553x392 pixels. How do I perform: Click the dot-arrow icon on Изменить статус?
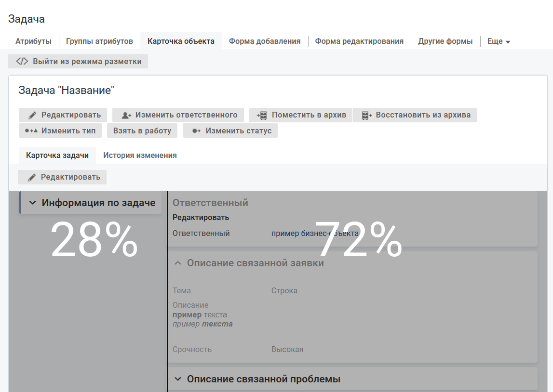196,131
